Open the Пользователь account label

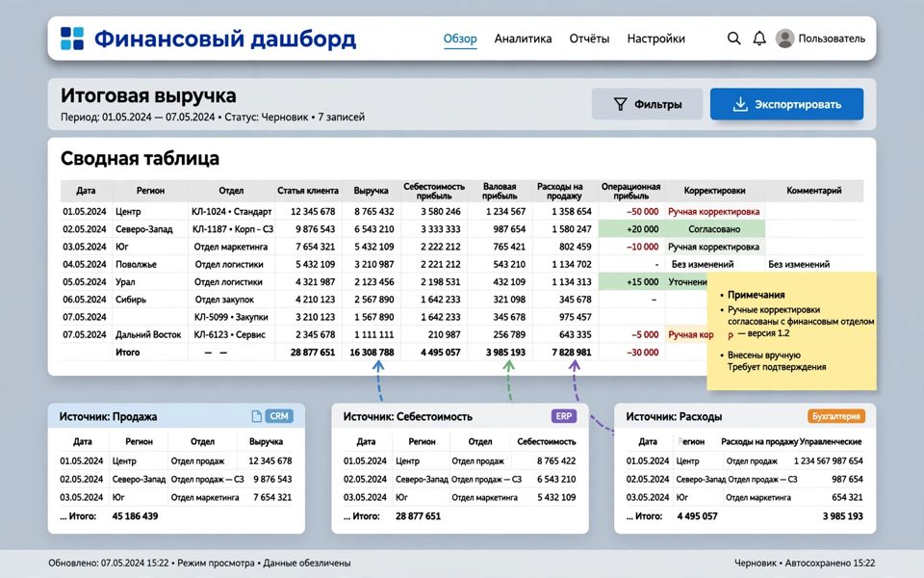[832, 39]
